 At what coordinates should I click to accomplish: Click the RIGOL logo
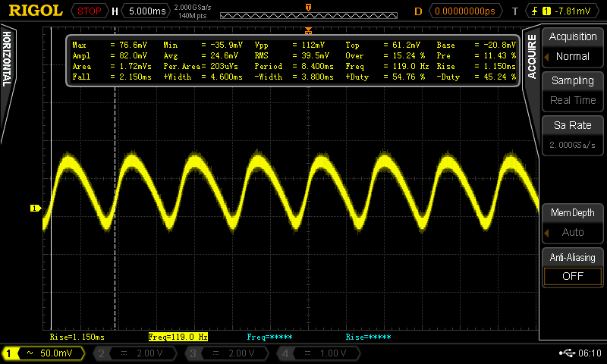click(x=36, y=11)
